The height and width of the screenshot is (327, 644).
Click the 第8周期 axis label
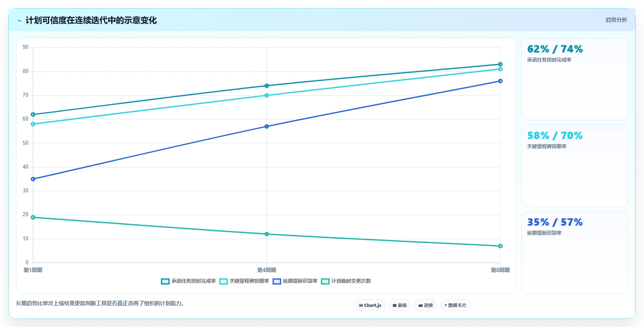500,270
